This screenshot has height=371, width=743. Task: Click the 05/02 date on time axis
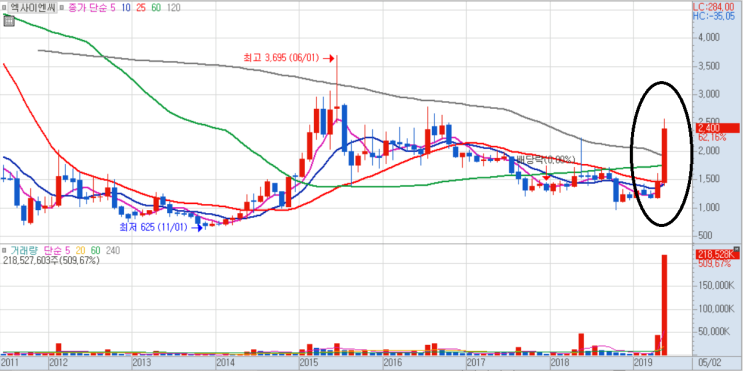709,362
